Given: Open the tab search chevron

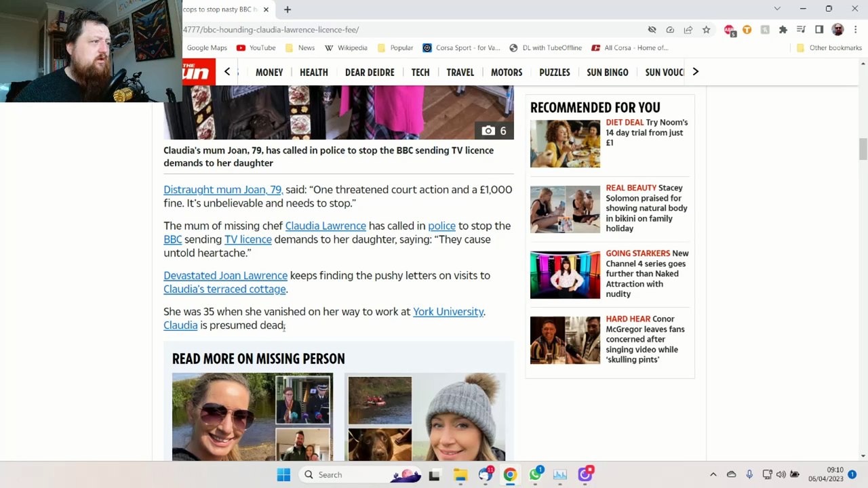Looking at the screenshot, I should click(777, 9).
